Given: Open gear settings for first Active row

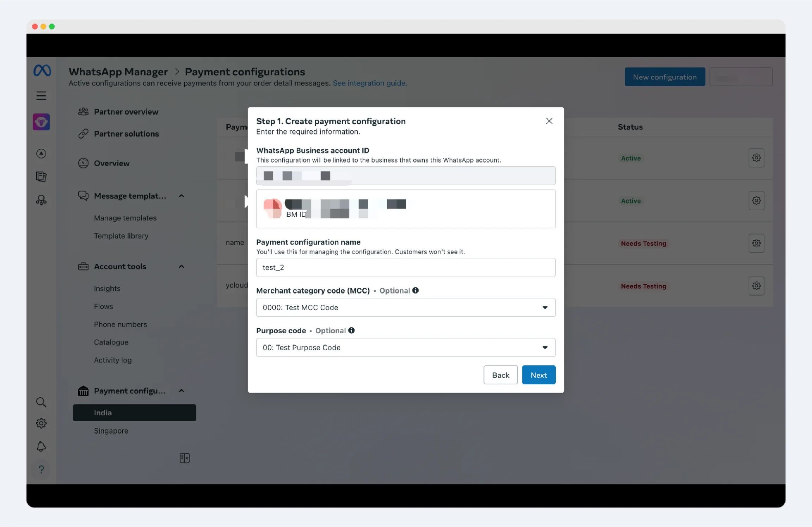Looking at the screenshot, I should [x=756, y=158].
